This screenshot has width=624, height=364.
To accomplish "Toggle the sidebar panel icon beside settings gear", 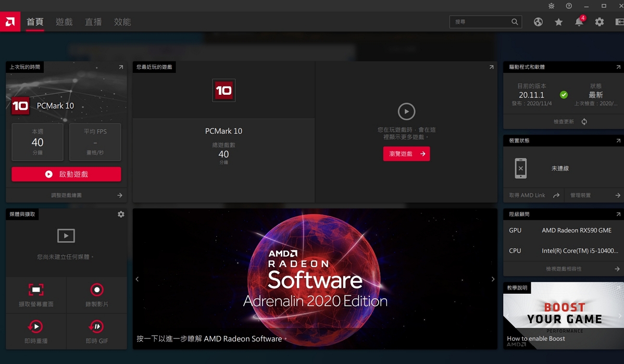I will [x=620, y=22].
